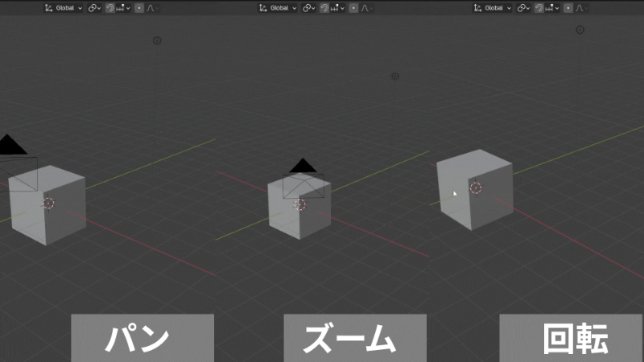Image resolution: width=644 pixels, height=362 pixels.
Task: Open snapping options in 回転 viewport
Action: [x=551, y=8]
